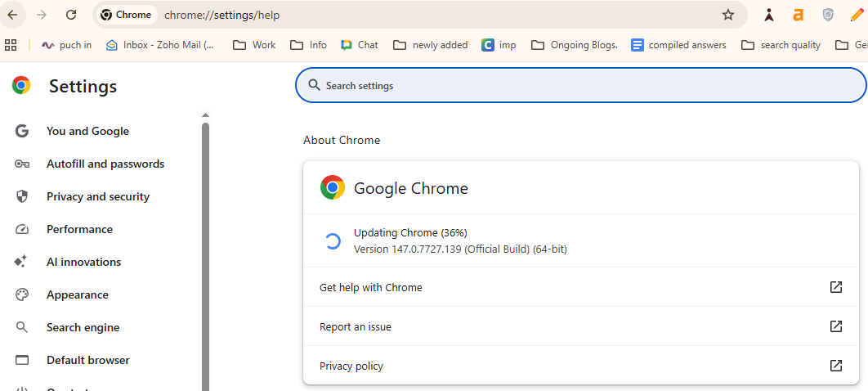Viewport: 868px width, 391px height.
Task: Click the 'Settings' heading text
Action: click(83, 87)
